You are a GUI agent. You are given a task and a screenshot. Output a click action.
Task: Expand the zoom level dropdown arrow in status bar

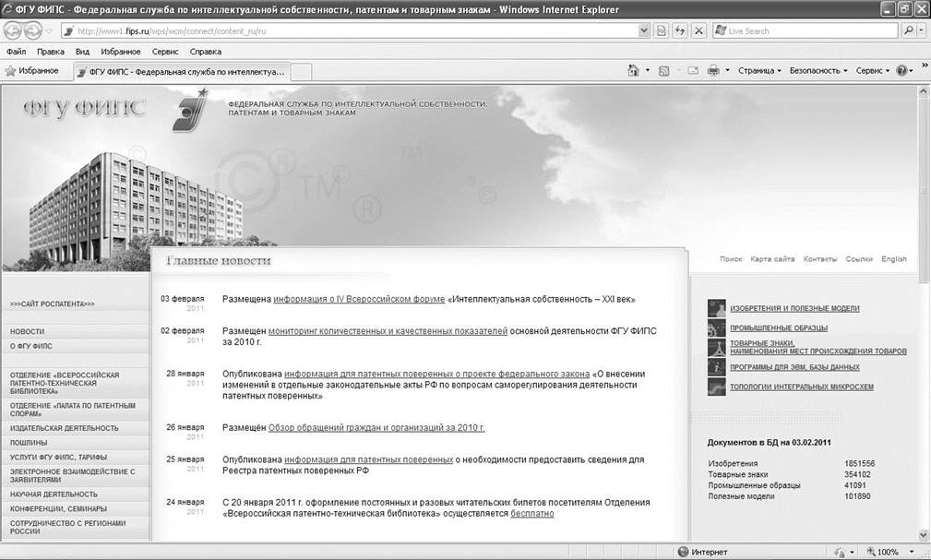[912, 552]
